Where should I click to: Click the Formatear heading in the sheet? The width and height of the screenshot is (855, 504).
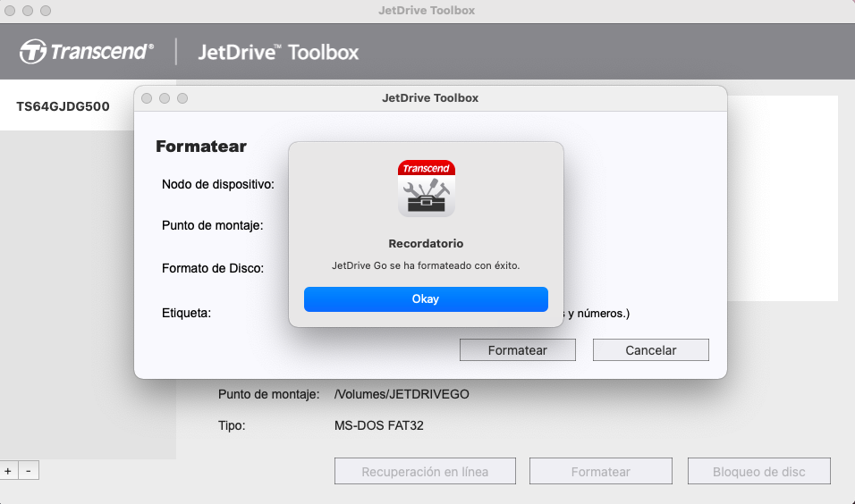[x=201, y=146]
